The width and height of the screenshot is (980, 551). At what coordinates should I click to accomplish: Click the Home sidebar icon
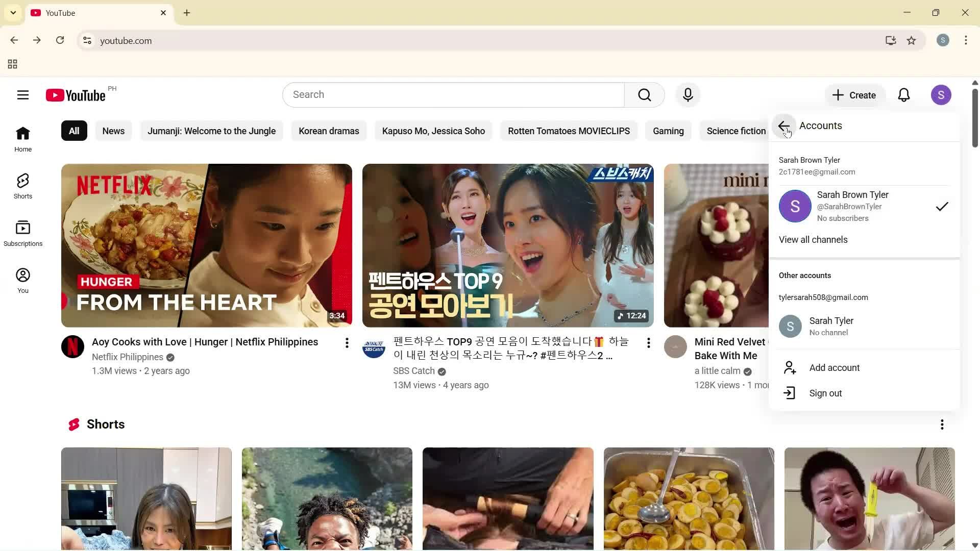[x=22, y=138]
